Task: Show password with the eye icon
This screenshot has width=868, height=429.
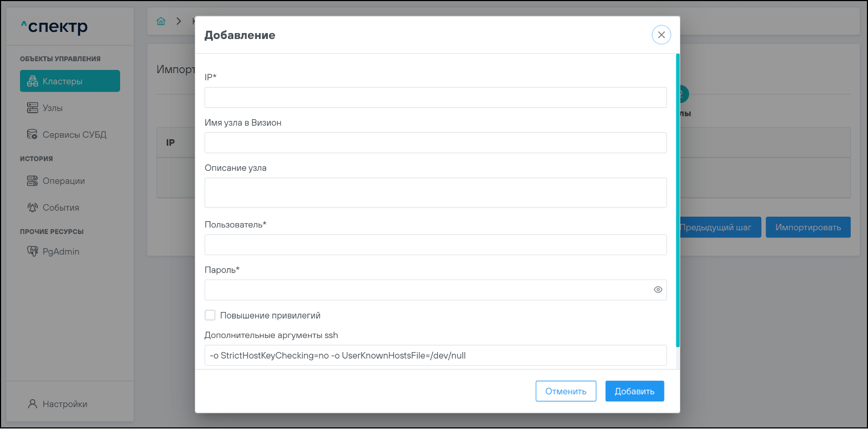Action: tap(657, 290)
